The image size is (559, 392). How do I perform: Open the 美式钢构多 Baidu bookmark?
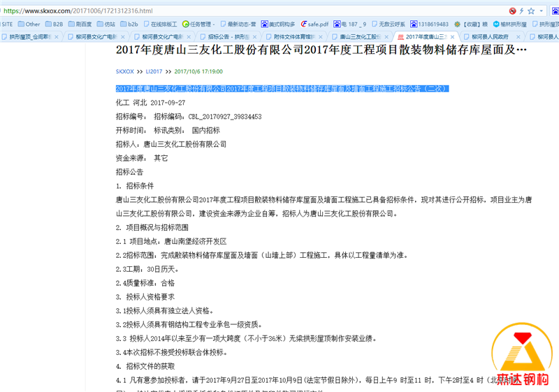click(278, 24)
